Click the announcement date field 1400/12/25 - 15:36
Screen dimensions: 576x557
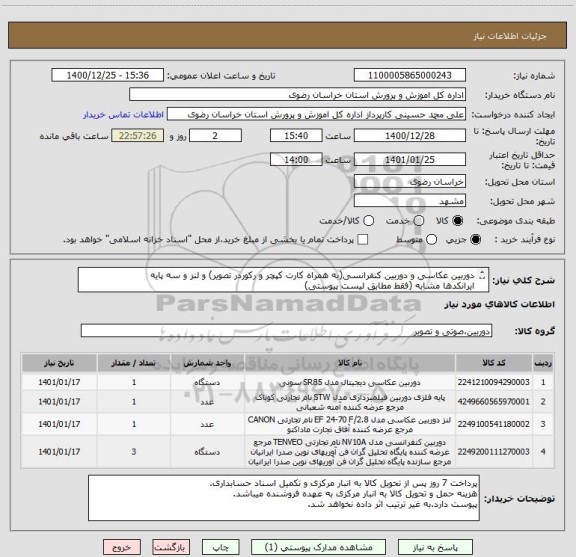108,75
